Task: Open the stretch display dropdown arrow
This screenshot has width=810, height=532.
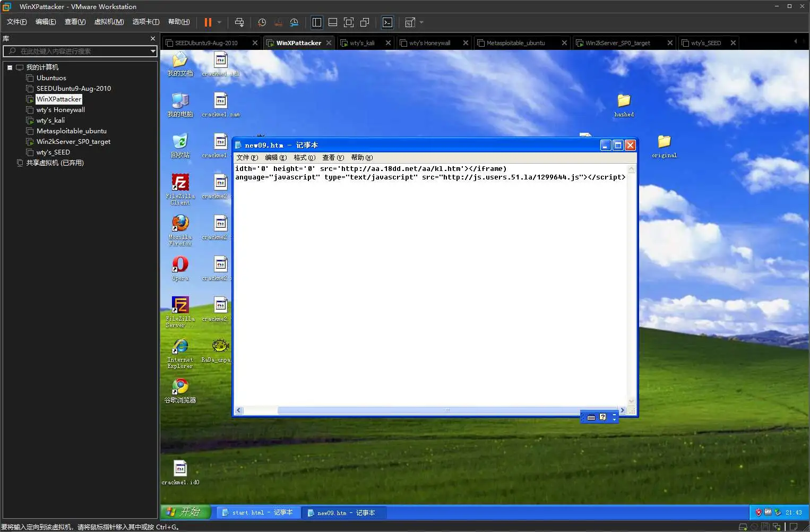Action: (x=421, y=22)
